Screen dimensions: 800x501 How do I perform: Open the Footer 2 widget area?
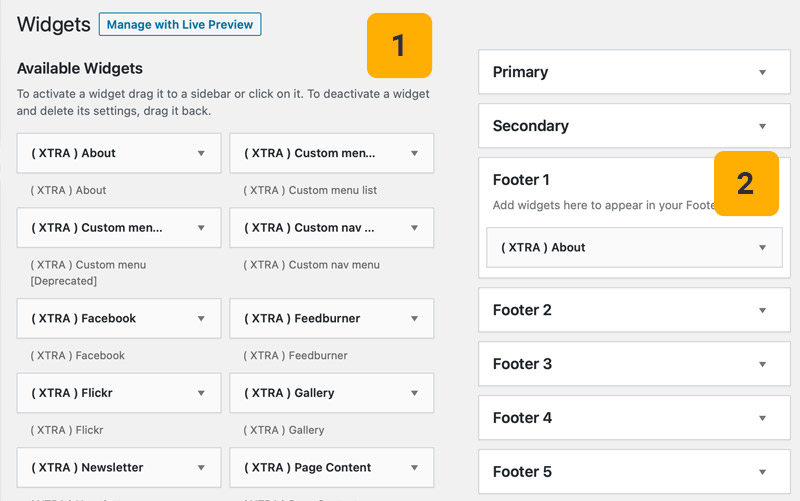pyautogui.click(x=762, y=310)
